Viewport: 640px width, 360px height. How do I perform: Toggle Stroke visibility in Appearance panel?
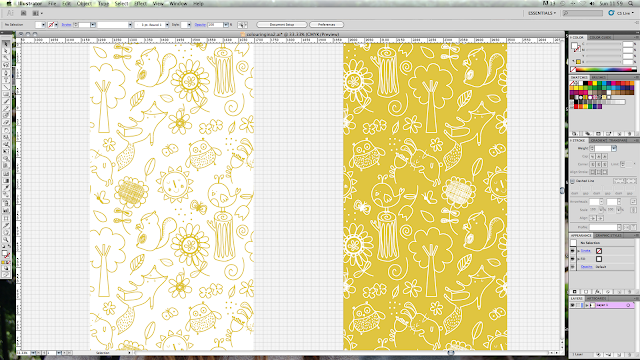pyautogui.click(x=573, y=251)
